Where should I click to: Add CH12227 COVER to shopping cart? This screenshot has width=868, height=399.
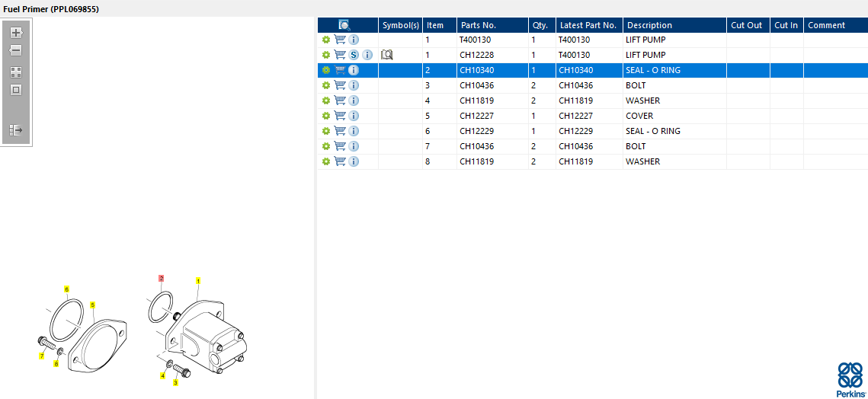pyautogui.click(x=340, y=116)
